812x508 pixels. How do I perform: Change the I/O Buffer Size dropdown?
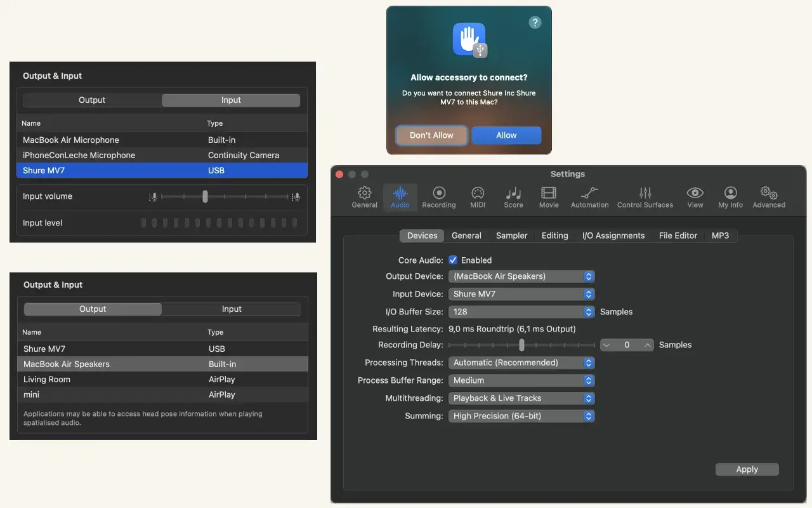point(521,312)
